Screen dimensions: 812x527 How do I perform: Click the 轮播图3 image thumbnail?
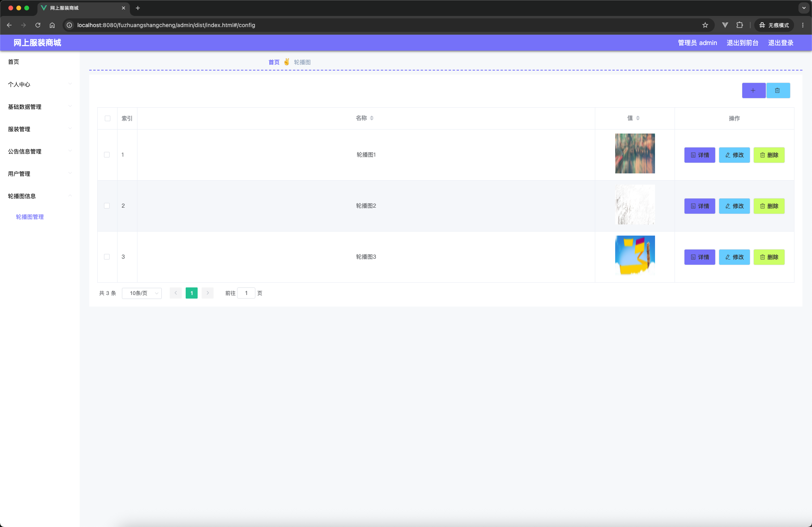click(635, 256)
